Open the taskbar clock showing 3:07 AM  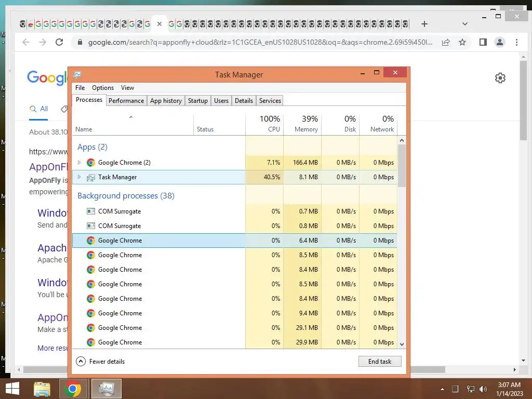[509, 389]
